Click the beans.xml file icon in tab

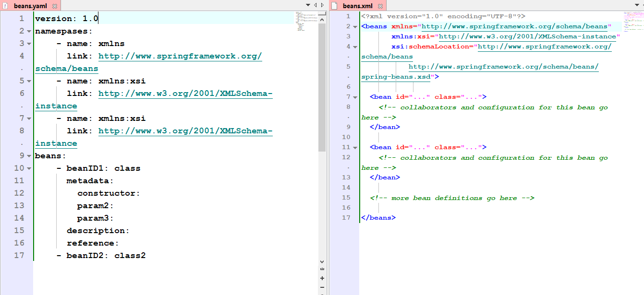tap(335, 6)
